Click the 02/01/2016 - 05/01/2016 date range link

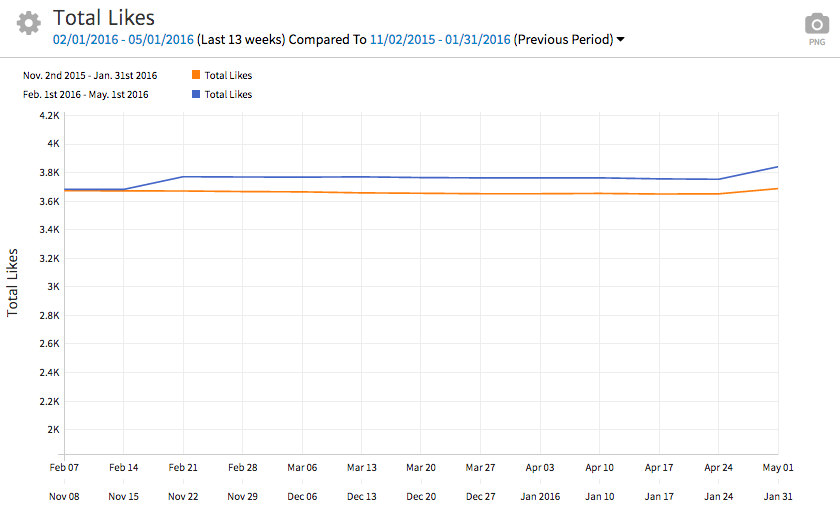[123, 39]
